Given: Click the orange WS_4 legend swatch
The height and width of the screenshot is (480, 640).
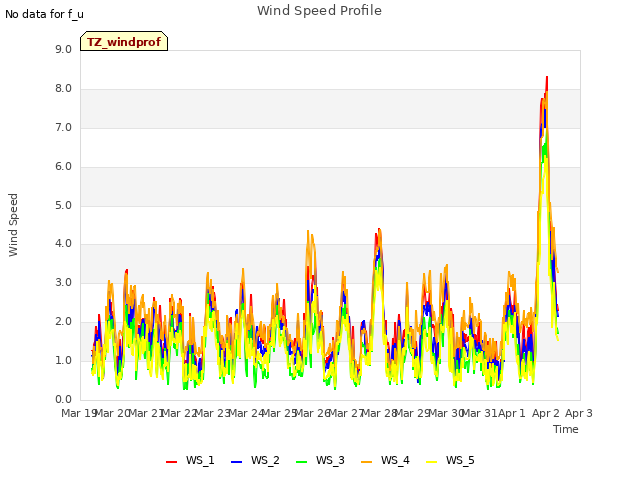Looking at the screenshot, I should click(x=367, y=462).
